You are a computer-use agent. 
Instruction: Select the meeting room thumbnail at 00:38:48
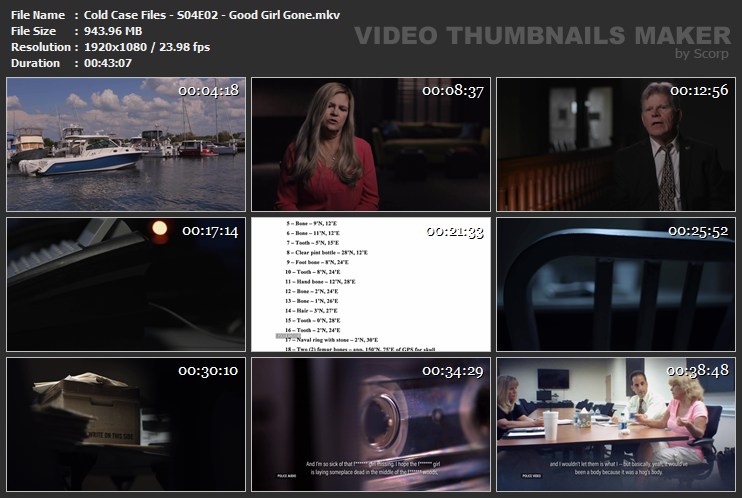coord(616,425)
